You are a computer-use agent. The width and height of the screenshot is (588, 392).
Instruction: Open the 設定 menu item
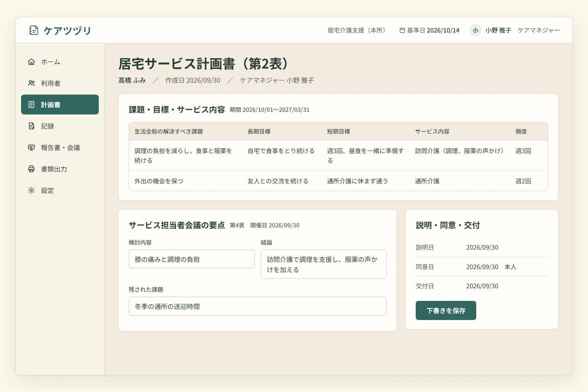(x=60, y=190)
